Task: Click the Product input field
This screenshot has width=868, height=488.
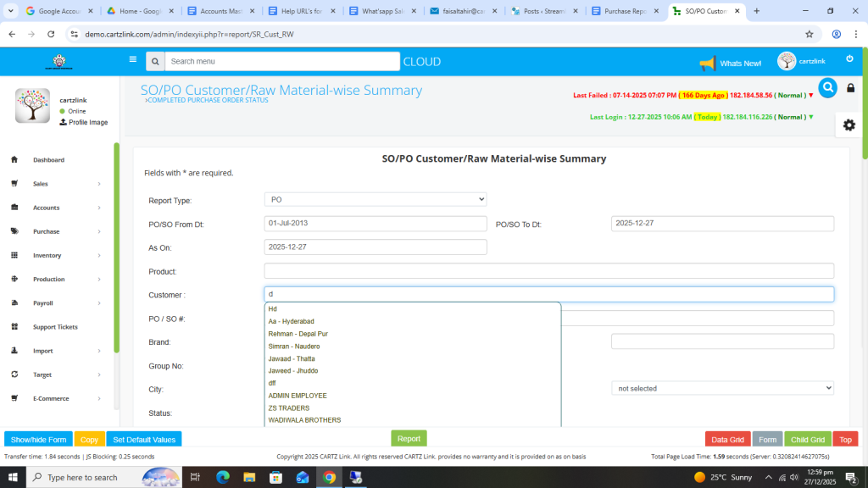Action: (548, 271)
